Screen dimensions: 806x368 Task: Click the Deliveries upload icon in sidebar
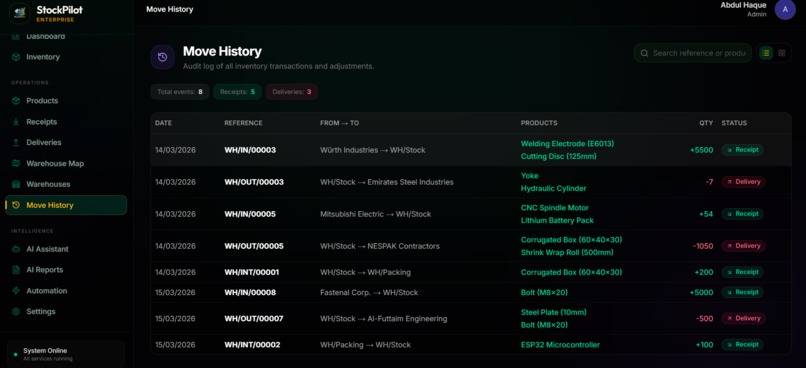(16, 142)
